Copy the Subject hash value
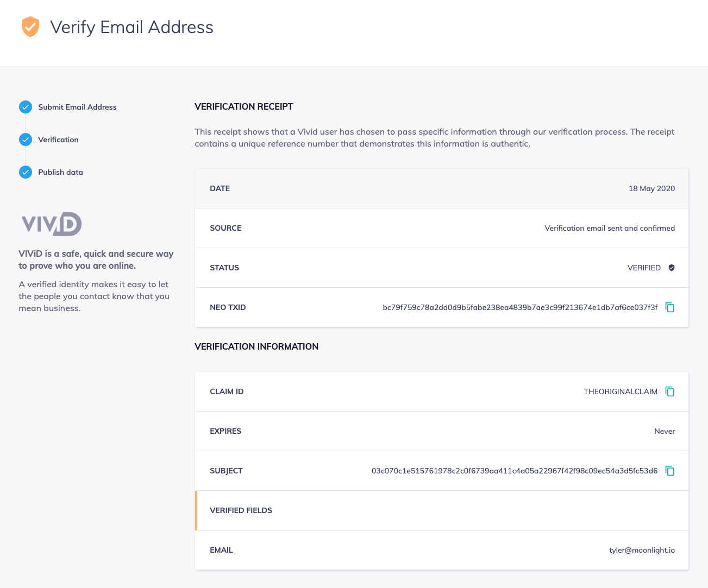This screenshot has height=588, width=708. point(670,471)
